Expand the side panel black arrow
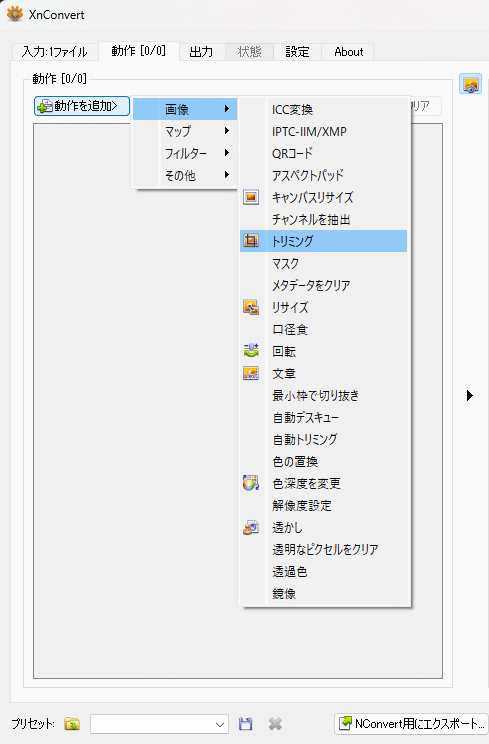The height and width of the screenshot is (744, 489). pos(470,395)
